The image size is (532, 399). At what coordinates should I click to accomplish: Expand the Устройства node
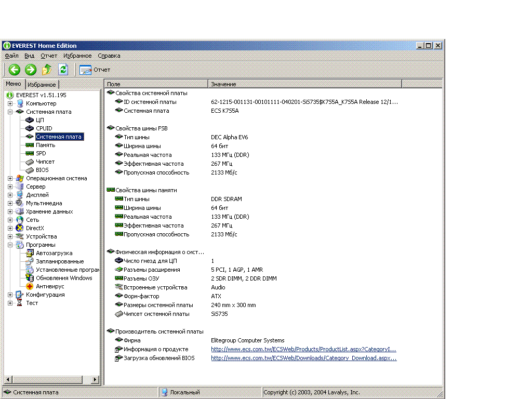click(10, 236)
